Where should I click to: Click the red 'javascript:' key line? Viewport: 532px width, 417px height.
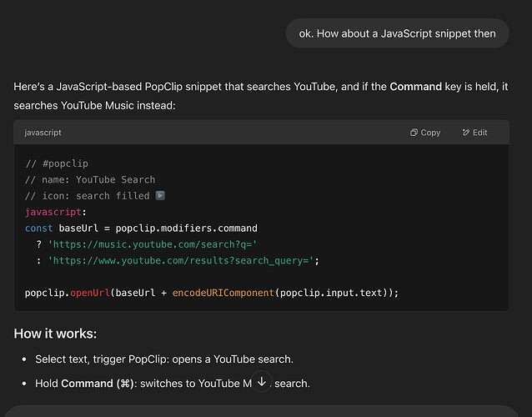(x=56, y=212)
